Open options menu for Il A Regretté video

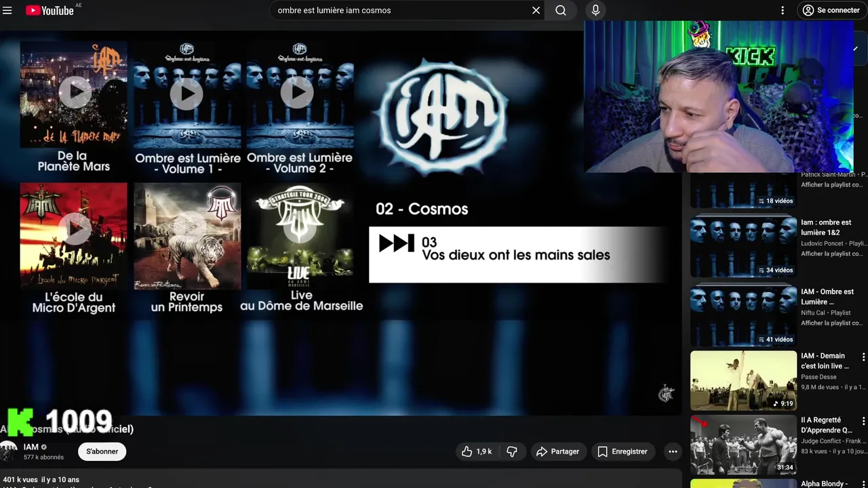[863, 421]
